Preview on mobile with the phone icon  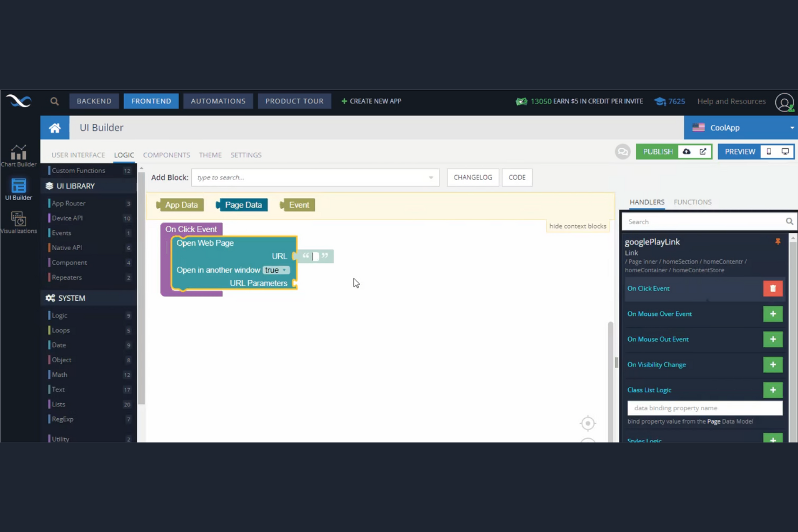pyautogui.click(x=769, y=151)
